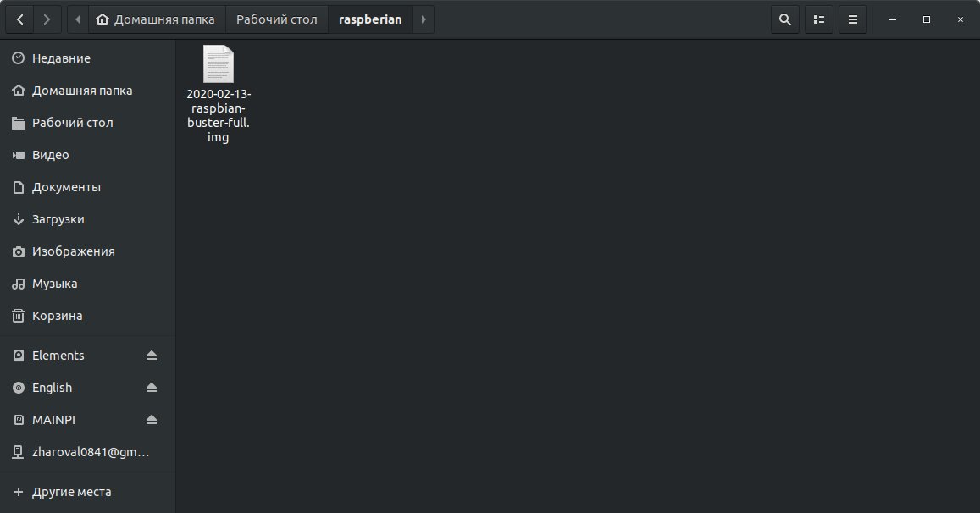Open the search icon in the toolbar

pos(785,19)
